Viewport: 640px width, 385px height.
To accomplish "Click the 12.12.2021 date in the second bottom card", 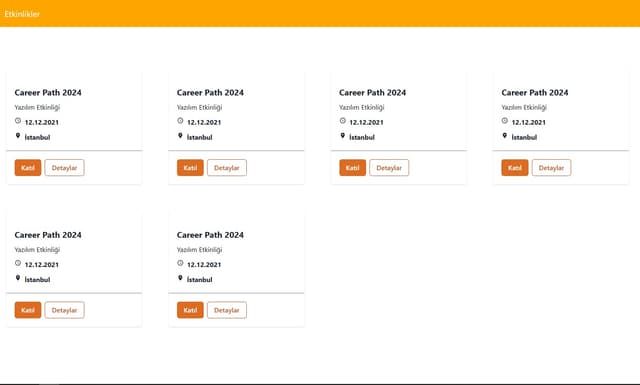I will coord(204,265).
